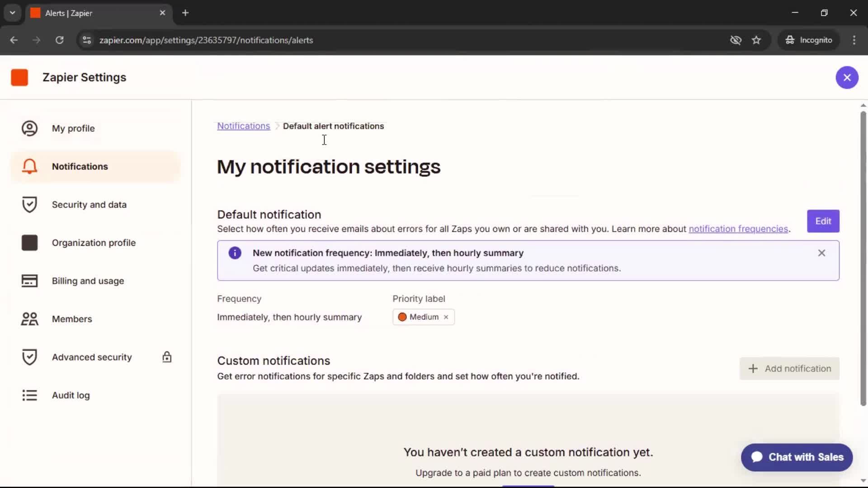
Task: Open Advanced security section
Action: click(x=95, y=357)
